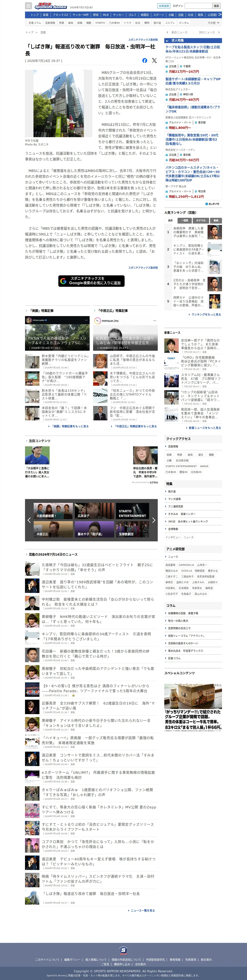Click the Sponichi Annex logo
Screen dimensions: 247x980
click(x=51, y=6)
